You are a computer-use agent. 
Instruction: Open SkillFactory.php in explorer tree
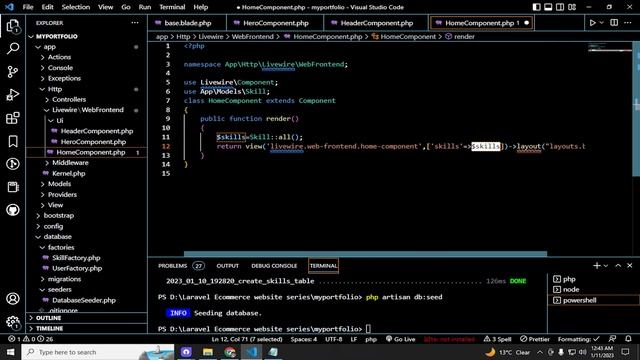click(87, 258)
